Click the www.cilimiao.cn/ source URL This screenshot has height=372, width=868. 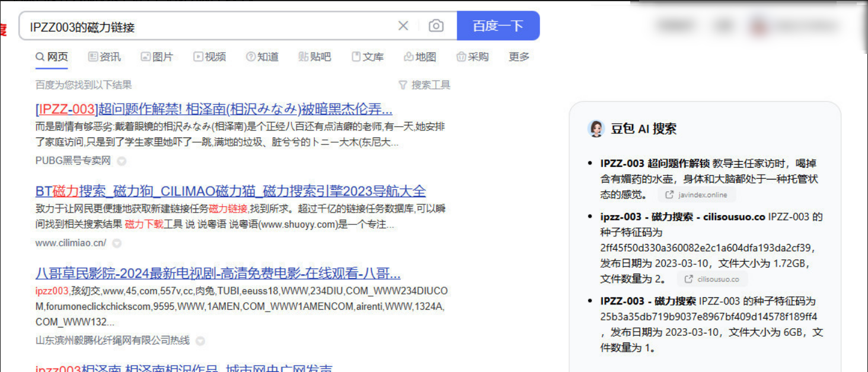coord(71,243)
